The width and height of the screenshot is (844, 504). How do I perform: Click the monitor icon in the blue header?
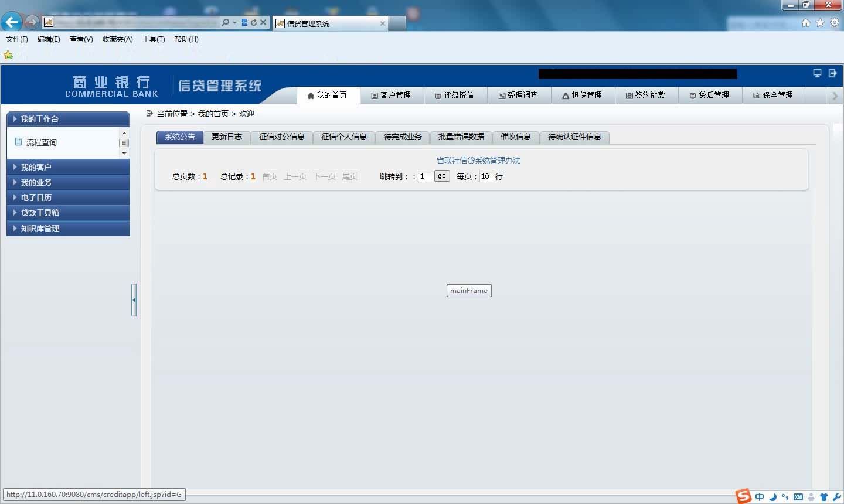click(x=817, y=73)
